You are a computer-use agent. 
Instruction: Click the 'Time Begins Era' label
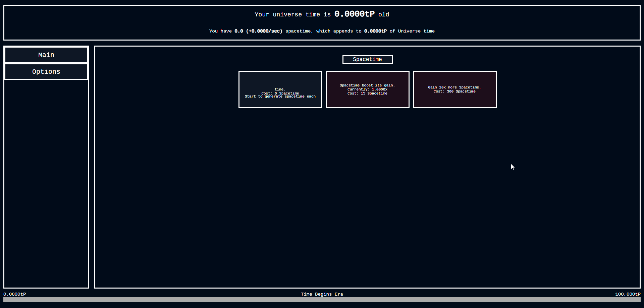coord(322,294)
